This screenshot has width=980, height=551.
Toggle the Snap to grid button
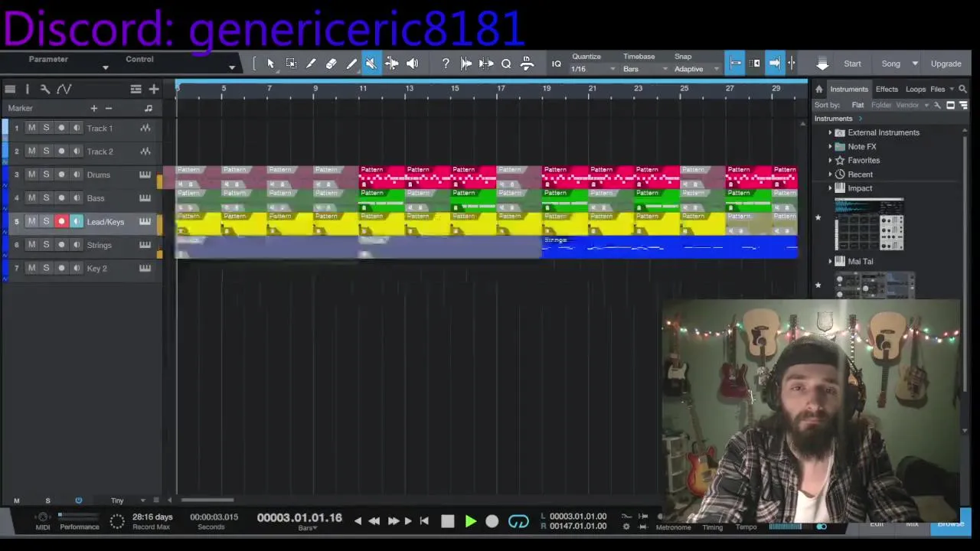click(735, 64)
